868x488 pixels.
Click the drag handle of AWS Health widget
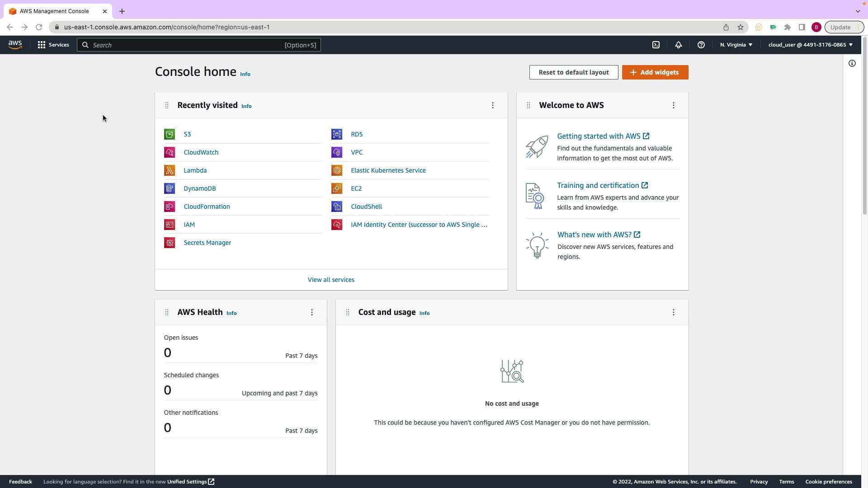[167, 312]
